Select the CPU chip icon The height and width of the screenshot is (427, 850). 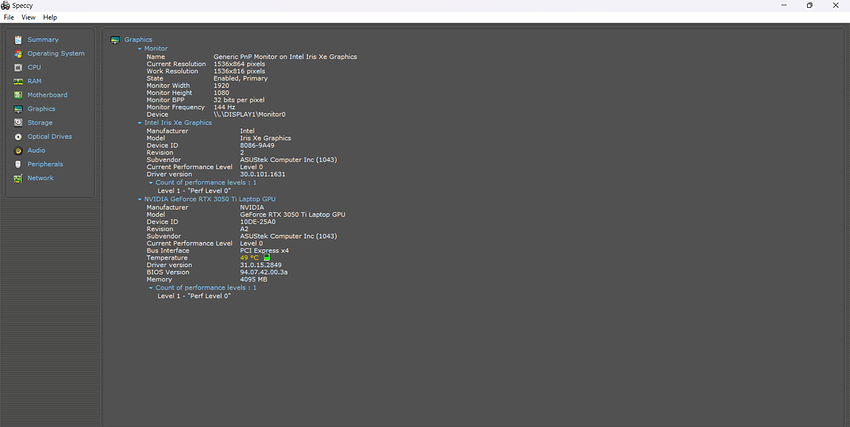pyautogui.click(x=17, y=67)
